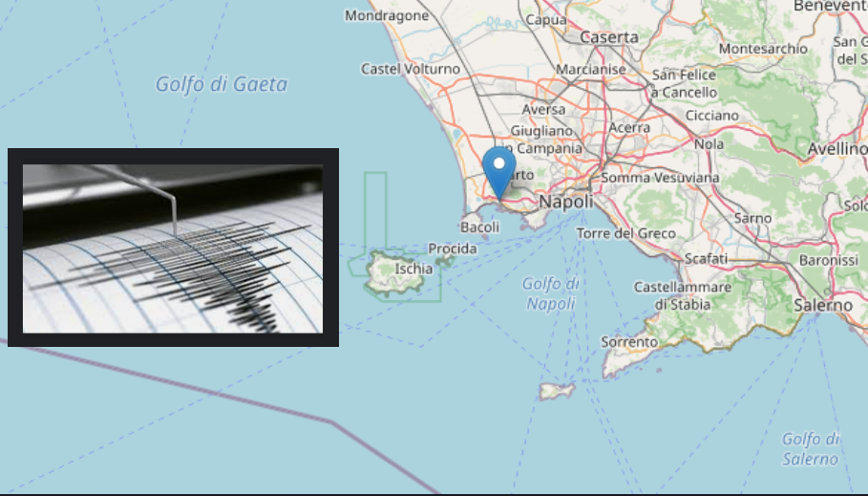This screenshot has width=868, height=496.
Task: Select the Ischia island label
Action: [413, 269]
